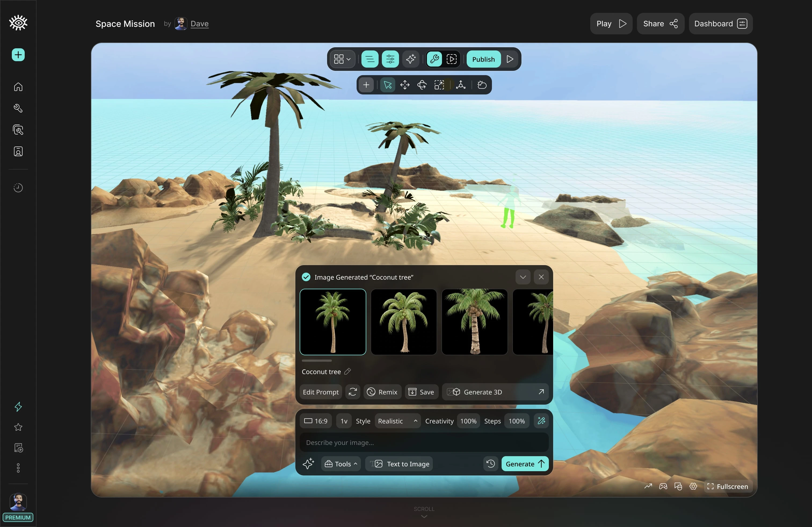Select the Scale tool icon
This screenshot has width=812, height=527.
[439, 85]
